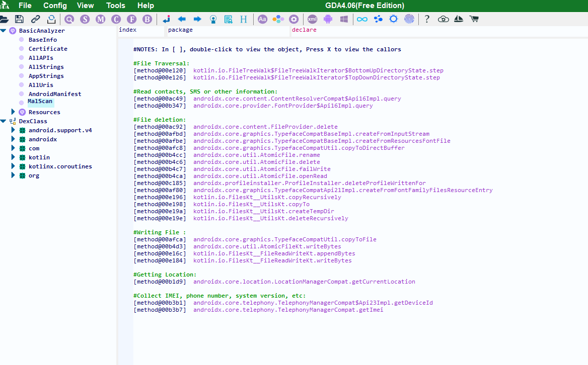588x365 pixels.
Task: Click the shopping cart icon
Action: 474,19
